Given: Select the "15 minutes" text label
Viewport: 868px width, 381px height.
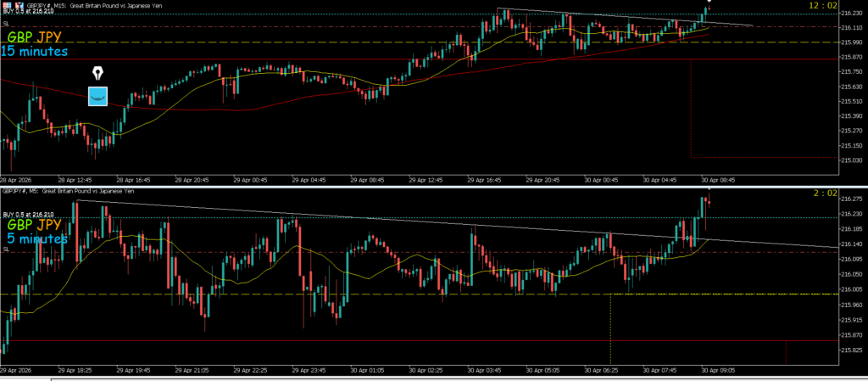Looking at the screenshot, I should tap(33, 52).
